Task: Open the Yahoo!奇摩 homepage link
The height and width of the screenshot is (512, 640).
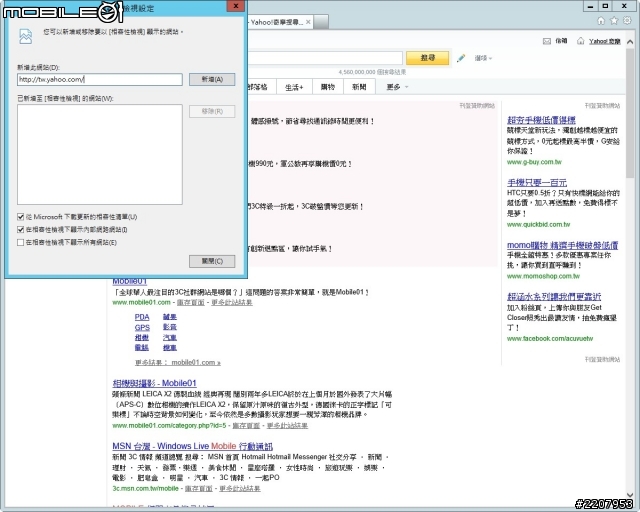Action: point(604,41)
